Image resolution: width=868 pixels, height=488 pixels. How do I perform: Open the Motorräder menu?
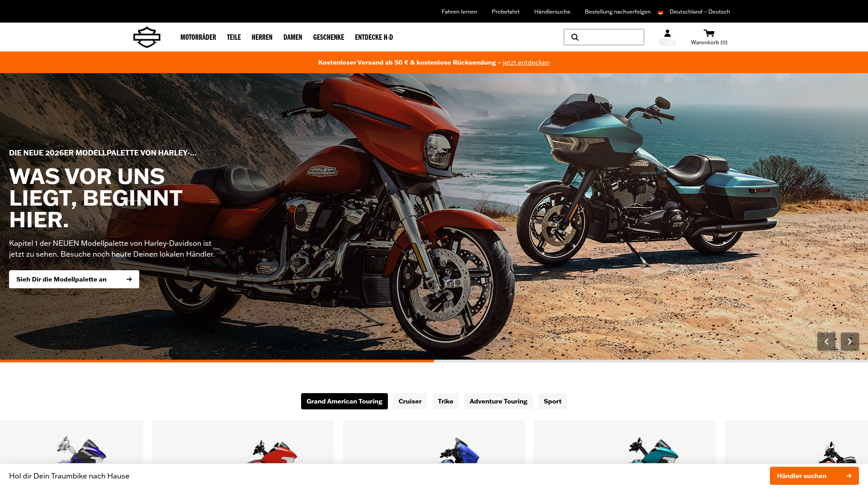point(198,37)
